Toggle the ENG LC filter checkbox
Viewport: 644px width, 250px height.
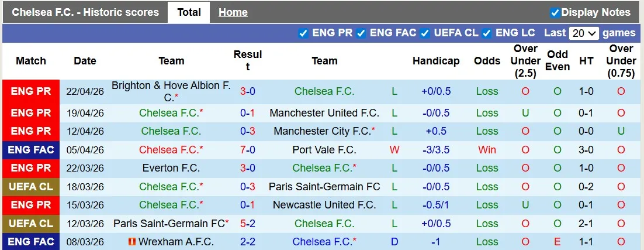point(486,33)
